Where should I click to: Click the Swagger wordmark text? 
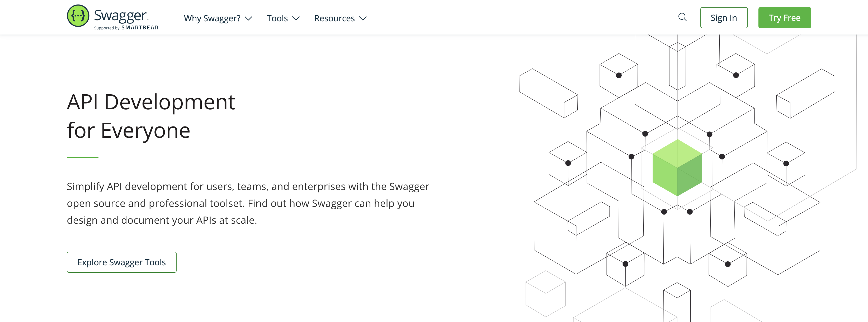tap(120, 15)
